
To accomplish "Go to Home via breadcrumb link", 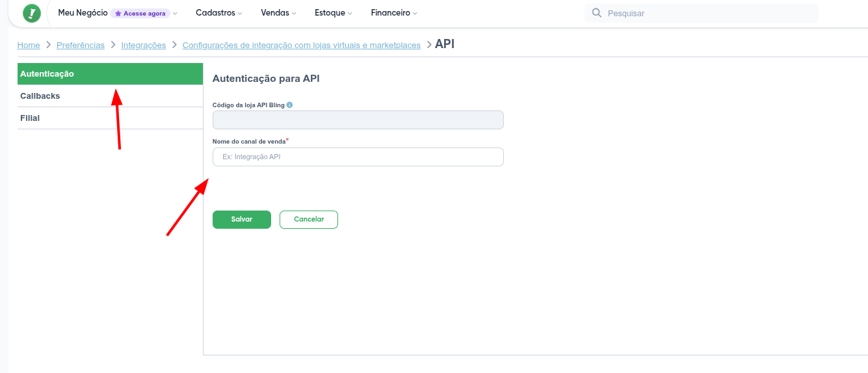I will 29,45.
